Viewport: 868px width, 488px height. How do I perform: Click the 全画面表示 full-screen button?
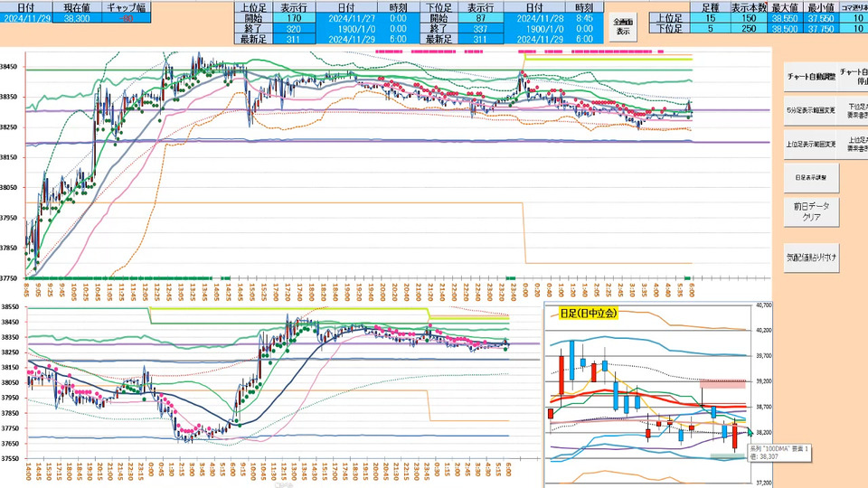click(x=623, y=26)
